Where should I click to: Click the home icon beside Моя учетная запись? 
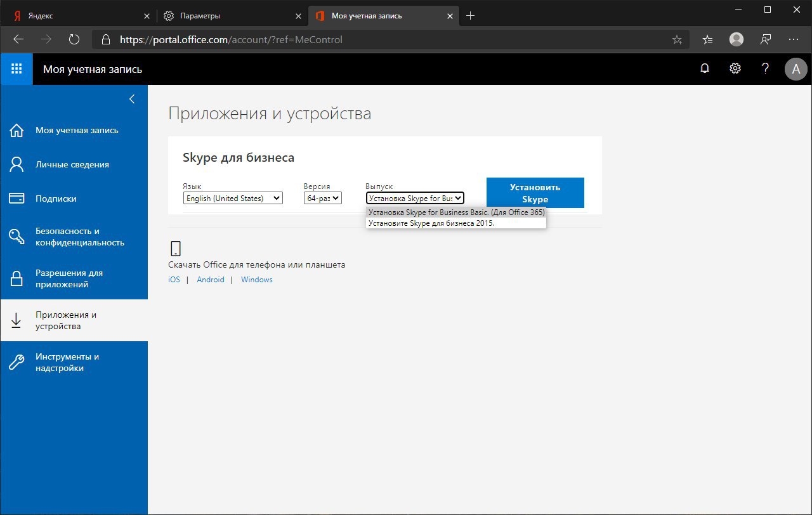coord(16,131)
